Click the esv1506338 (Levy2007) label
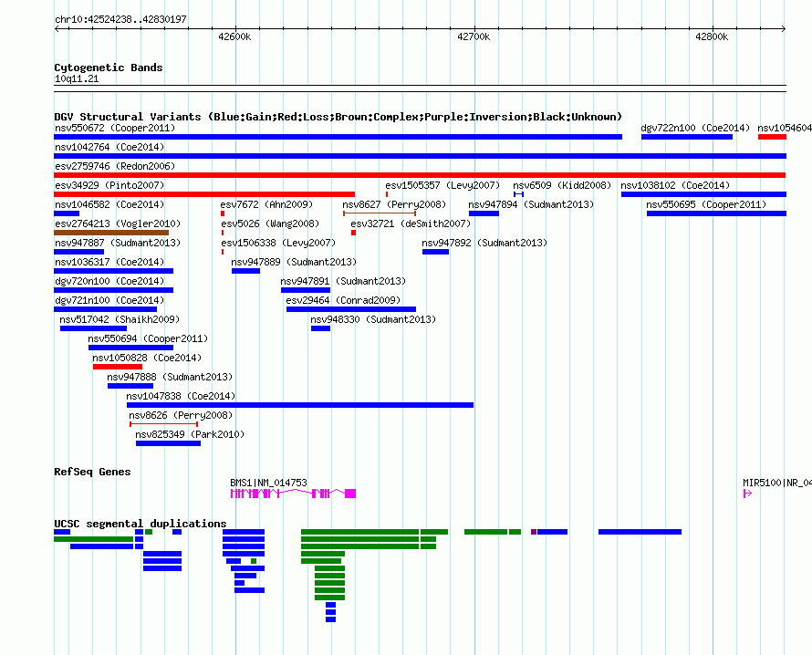The width and height of the screenshot is (812, 655). coord(278,243)
